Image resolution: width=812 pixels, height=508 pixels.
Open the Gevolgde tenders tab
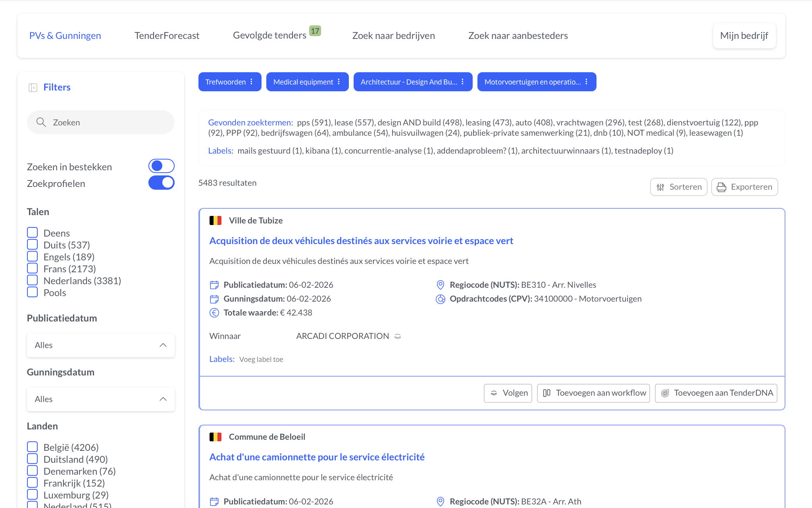tap(269, 35)
